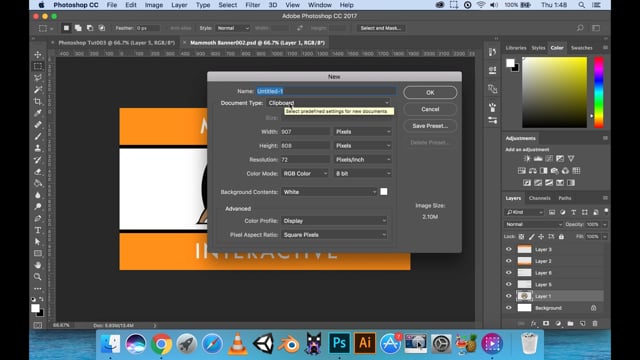
Task: Click the rainbow hue slider strip
Action: point(598,92)
